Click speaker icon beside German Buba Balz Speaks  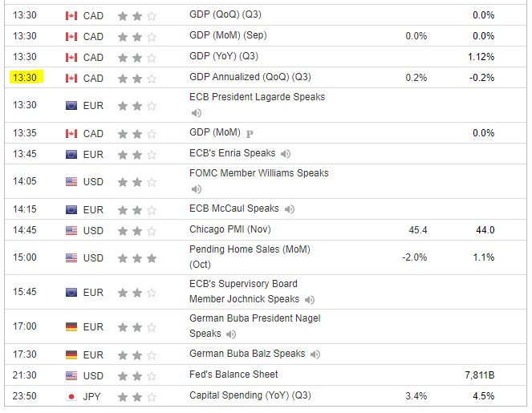click(315, 354)
